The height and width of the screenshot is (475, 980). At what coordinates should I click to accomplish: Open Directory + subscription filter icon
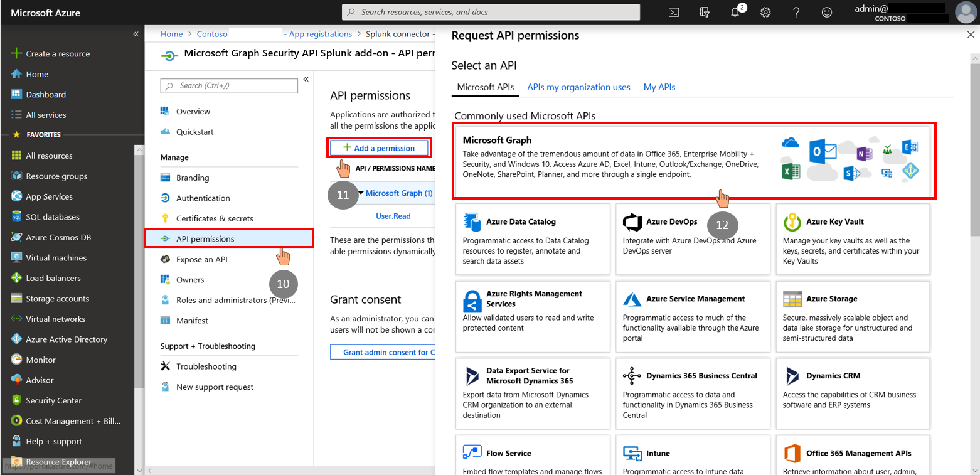point(705,12)
